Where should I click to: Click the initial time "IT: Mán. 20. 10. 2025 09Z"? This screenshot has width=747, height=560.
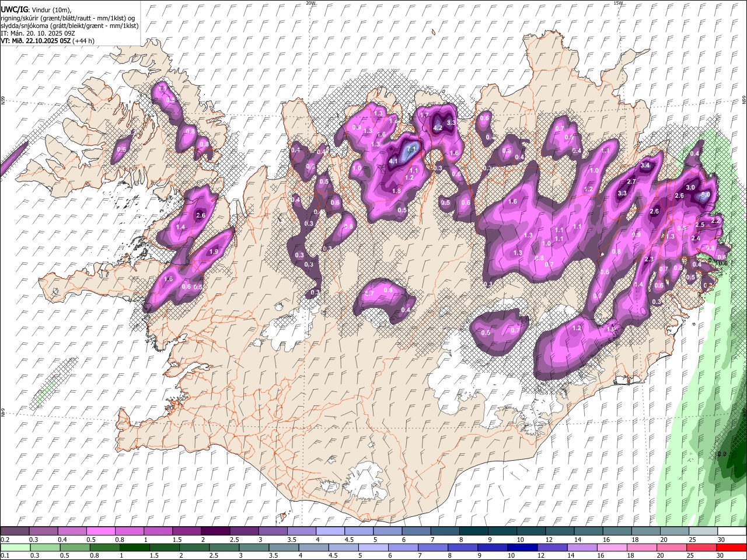[37, 33]
